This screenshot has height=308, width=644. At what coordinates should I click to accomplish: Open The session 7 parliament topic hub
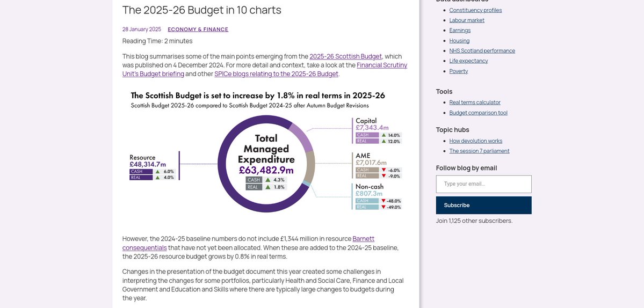click(479, 151)
